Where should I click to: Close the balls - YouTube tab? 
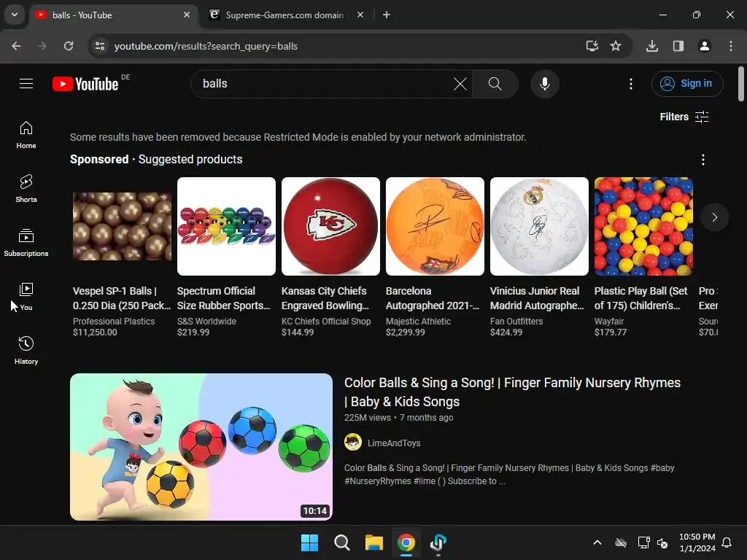[187, 15]
